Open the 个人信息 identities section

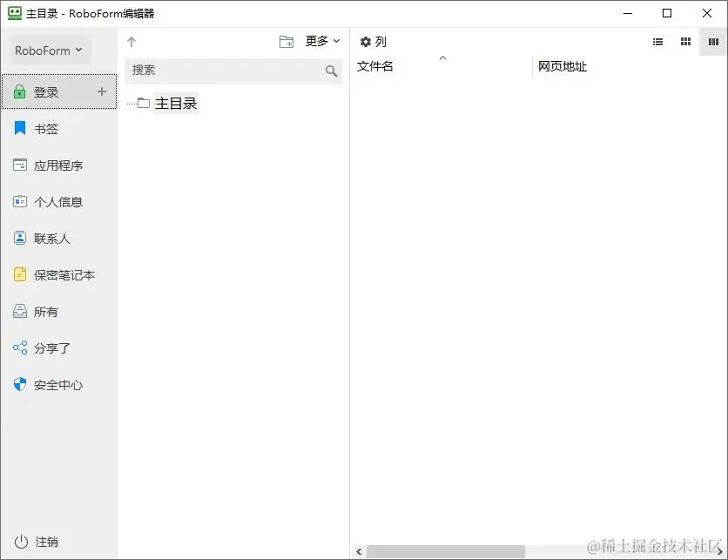[x=59, y=202]
